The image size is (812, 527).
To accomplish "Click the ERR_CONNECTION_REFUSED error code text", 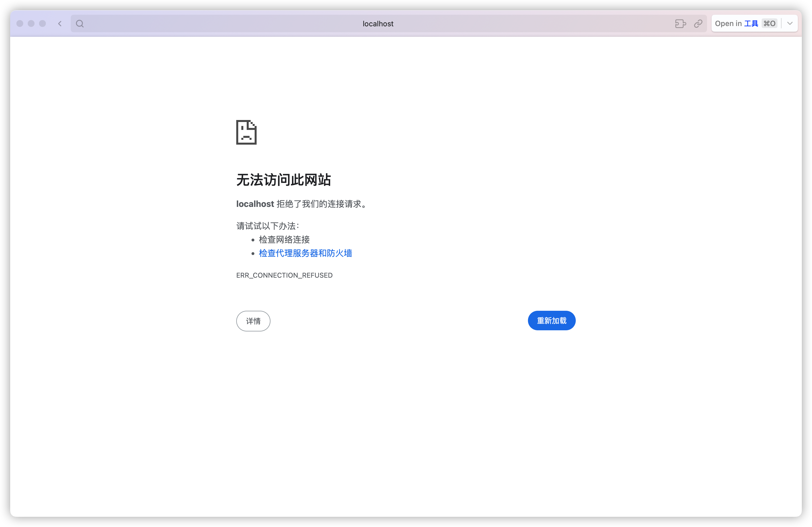I will click(x=284, y=275).
